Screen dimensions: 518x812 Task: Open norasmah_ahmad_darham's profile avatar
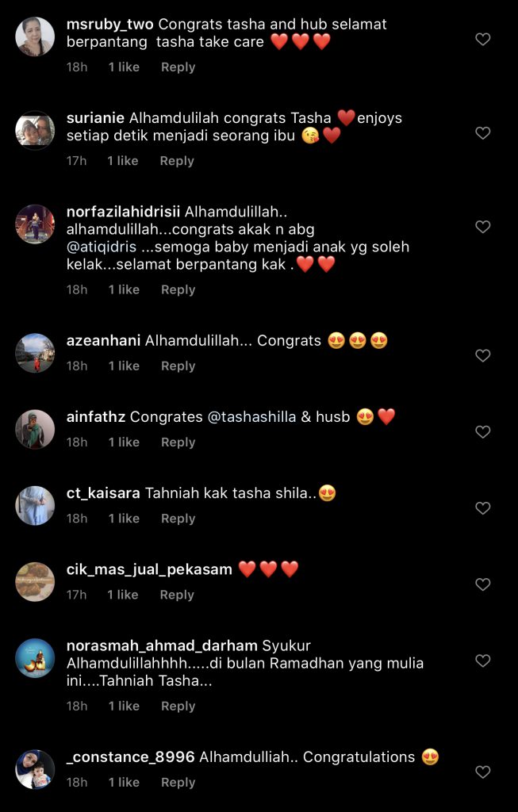[x=35, y=658]
